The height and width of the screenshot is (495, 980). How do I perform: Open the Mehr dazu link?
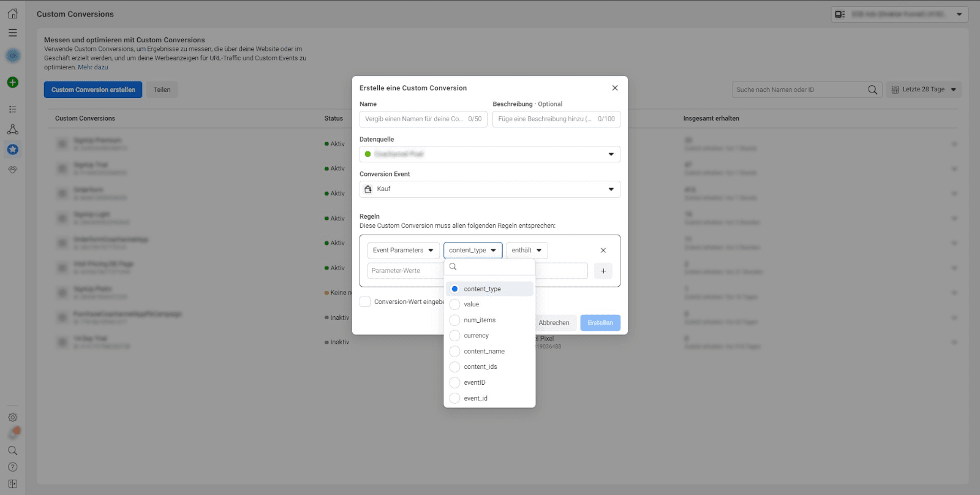(92, 67)
